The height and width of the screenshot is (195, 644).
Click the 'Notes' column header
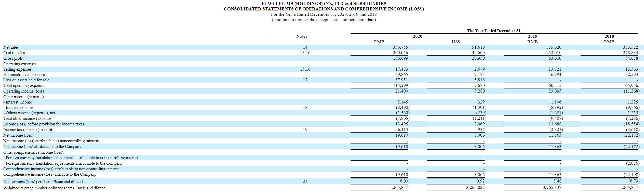point(302,36)
